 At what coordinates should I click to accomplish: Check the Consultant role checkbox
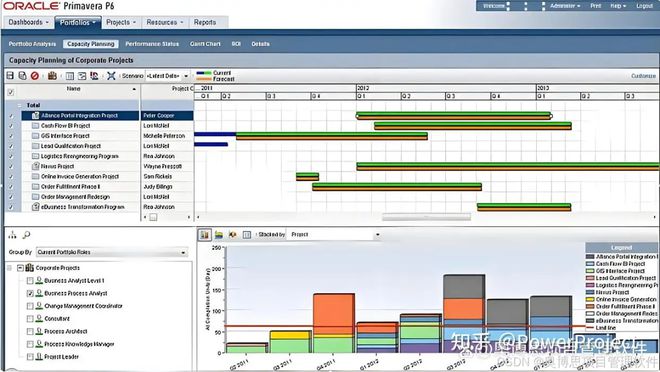[30, 319]
